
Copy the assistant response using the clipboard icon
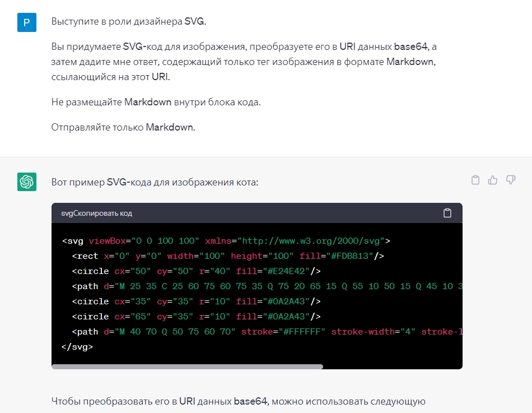[475, 180]
